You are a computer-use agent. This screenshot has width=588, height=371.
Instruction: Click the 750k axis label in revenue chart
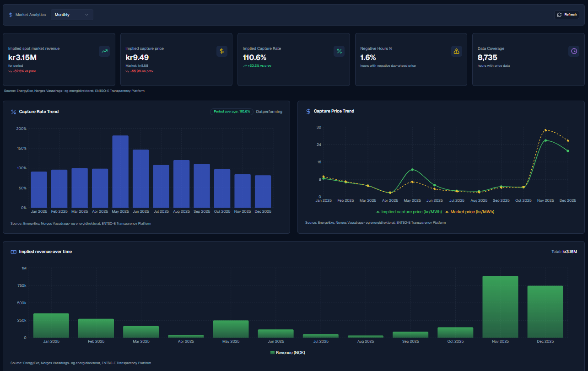point(22,285)
